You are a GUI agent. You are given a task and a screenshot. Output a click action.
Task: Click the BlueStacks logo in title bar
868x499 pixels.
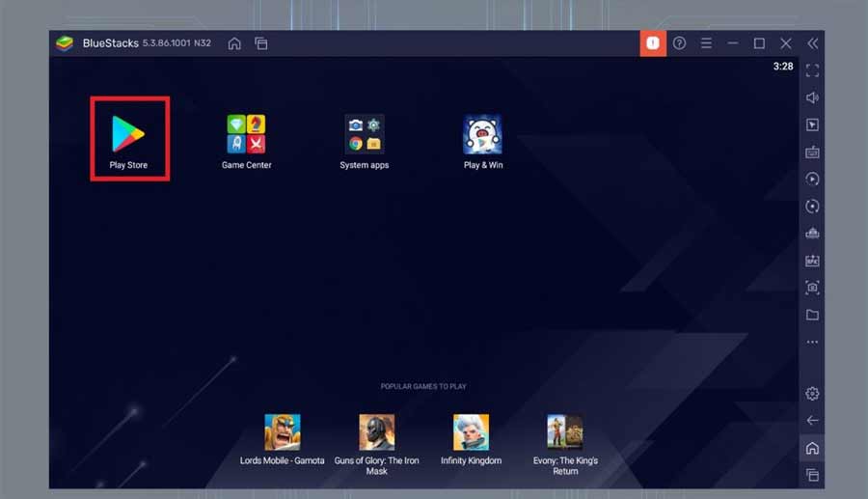pos(65,43)
